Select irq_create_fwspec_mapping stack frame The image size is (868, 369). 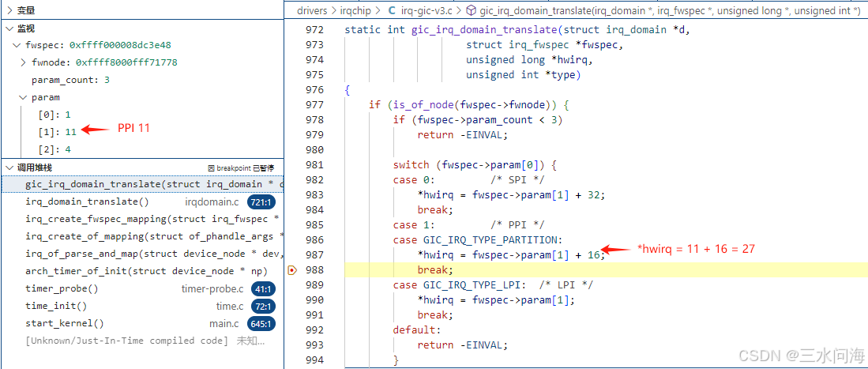tap(142, 219)
